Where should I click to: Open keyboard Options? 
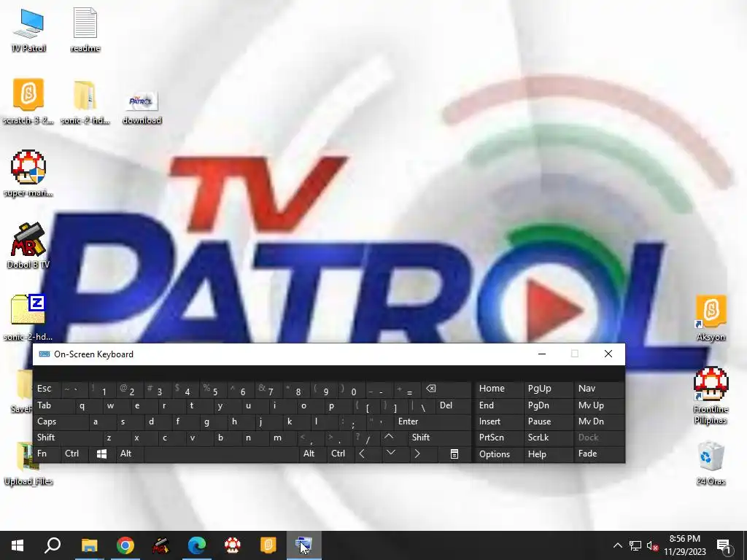[x=498, y=454]
